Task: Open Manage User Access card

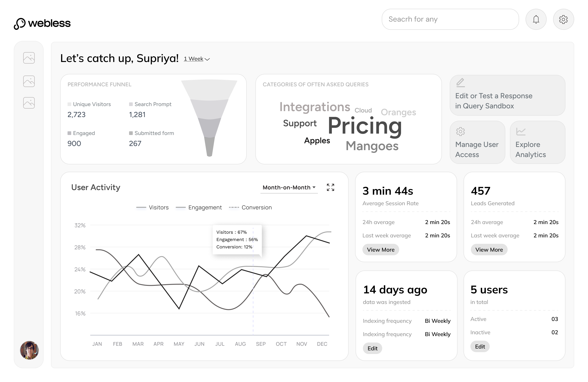Action: coord(477,143)
